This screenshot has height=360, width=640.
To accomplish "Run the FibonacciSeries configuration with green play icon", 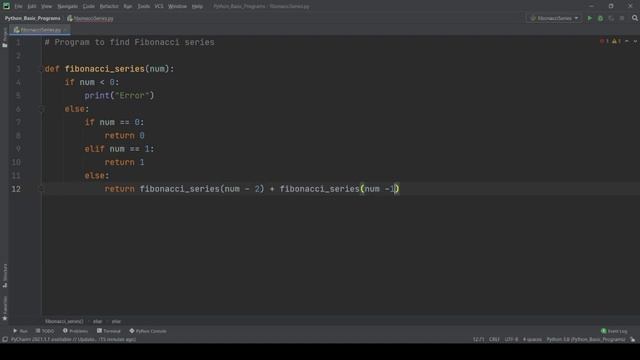I will click(x=589, y=18).
